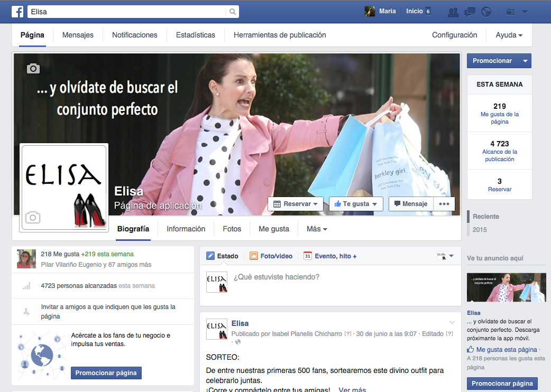551x392 pixels.
Task: Expand the Te gusta dropdown
Action: pos(374,204)
